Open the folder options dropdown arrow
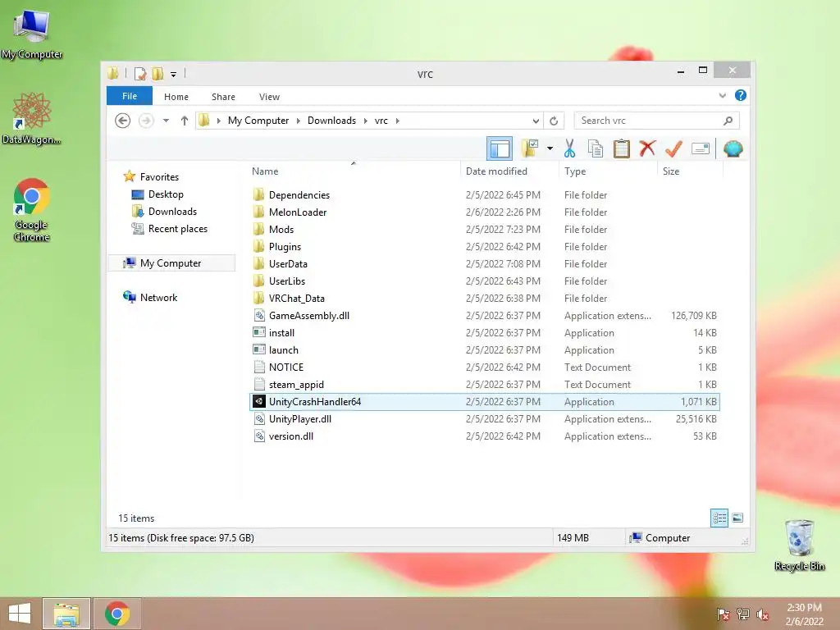 [x=550, y=148]
